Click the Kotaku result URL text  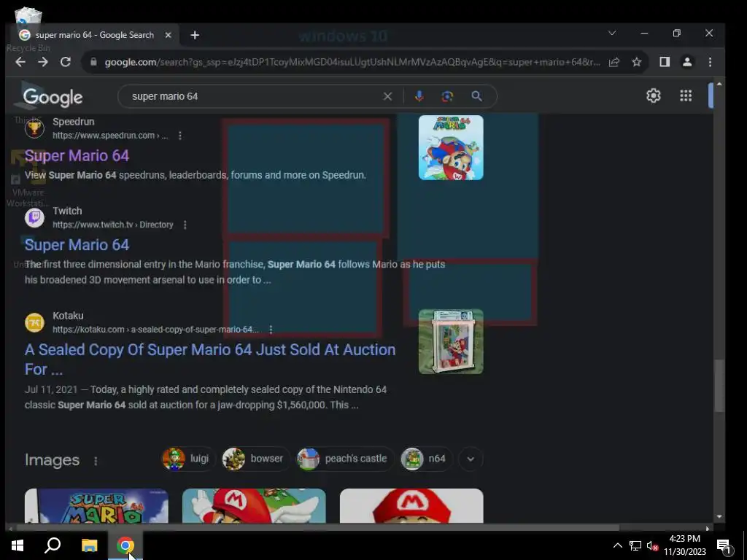pos(156,330)
